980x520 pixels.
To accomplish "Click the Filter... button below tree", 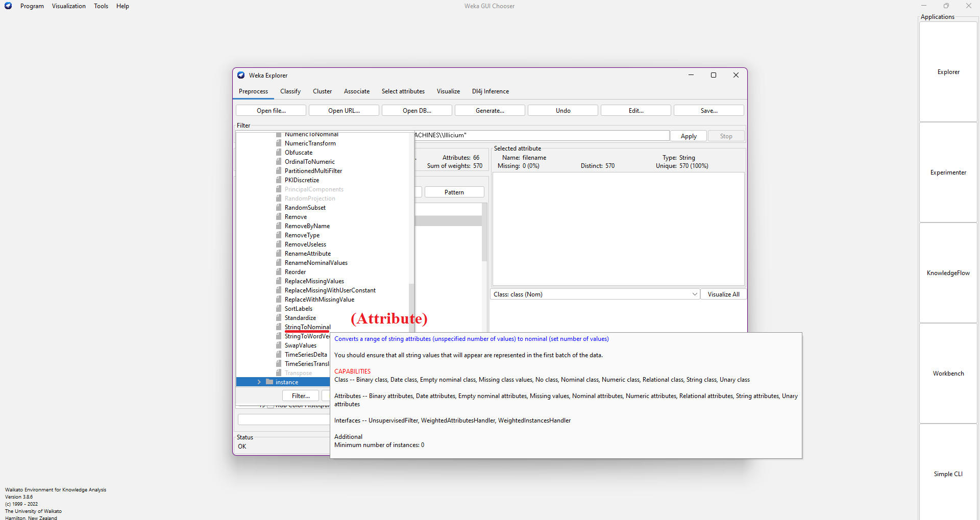I will click(301, 396).
